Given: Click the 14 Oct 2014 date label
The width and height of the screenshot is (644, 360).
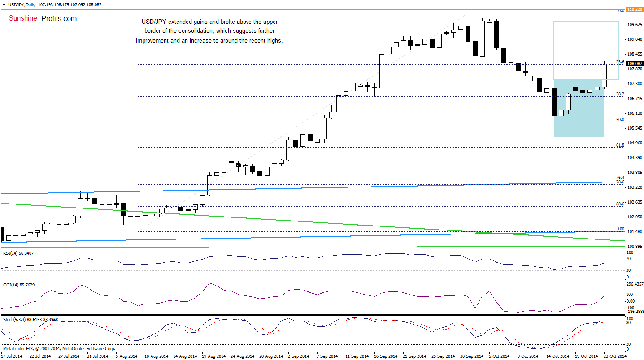Looking at the screenshot, I should [x=558, y=356].
